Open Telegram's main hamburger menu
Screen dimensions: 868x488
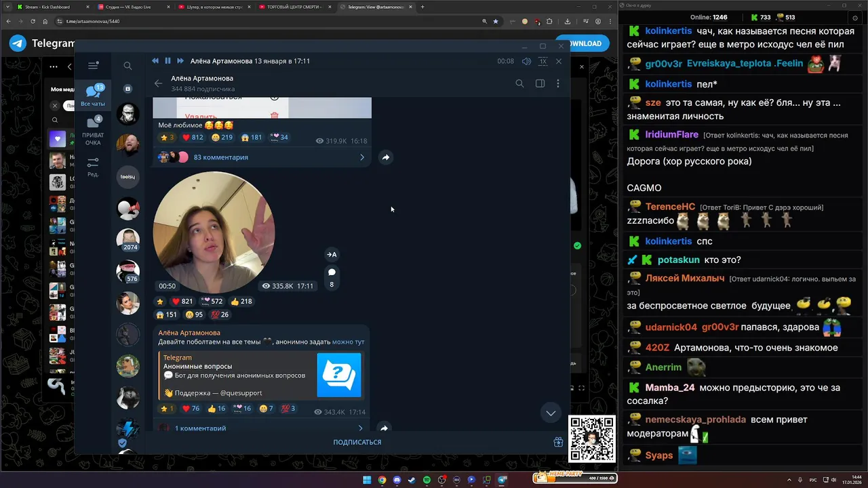point(93,66)
